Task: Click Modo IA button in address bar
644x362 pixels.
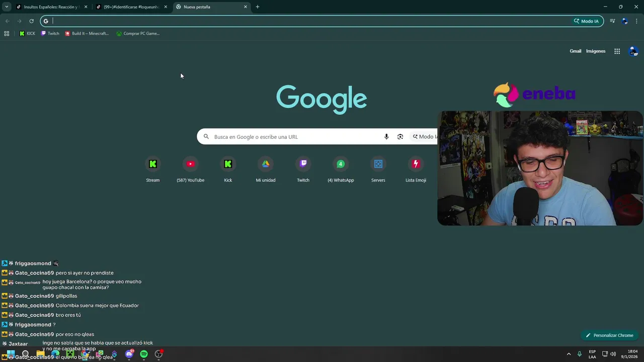Action: [586, 21]
